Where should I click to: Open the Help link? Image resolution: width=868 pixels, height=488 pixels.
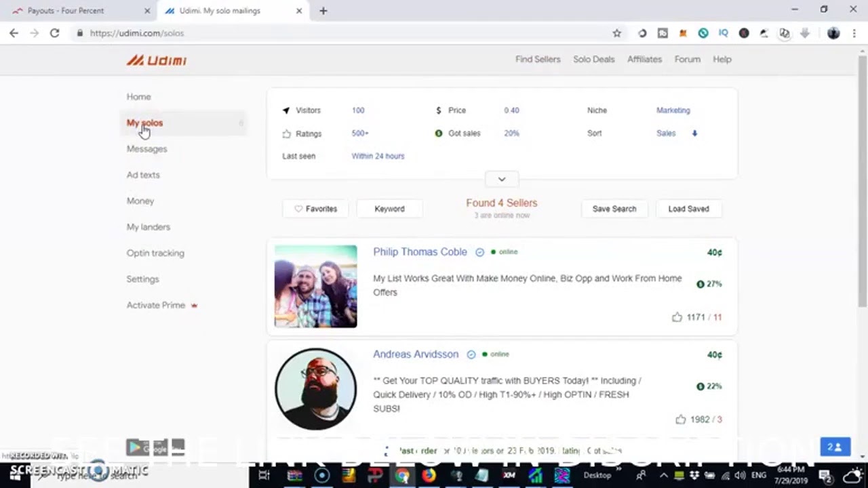pos(722,60)
